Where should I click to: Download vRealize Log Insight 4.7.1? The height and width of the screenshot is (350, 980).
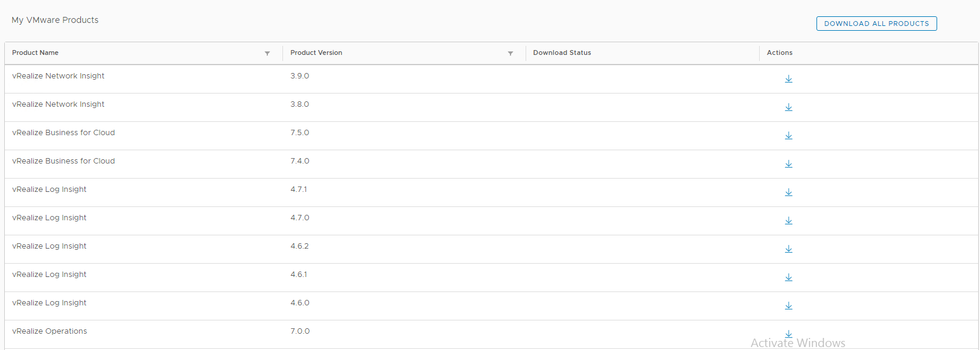(788, 192)
